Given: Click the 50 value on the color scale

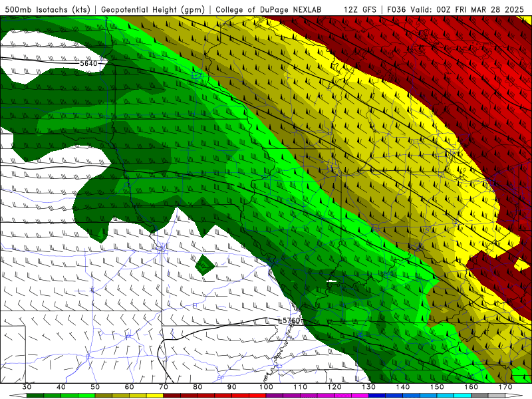Looking at the screenshot, I should [x=95, y=387].
